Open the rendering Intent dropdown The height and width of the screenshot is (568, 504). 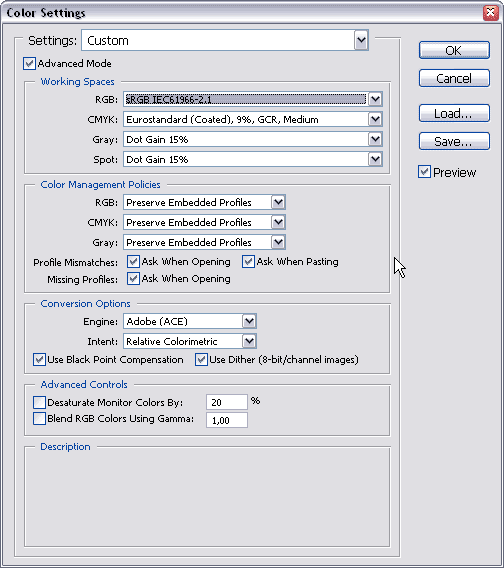click(190, 341)
